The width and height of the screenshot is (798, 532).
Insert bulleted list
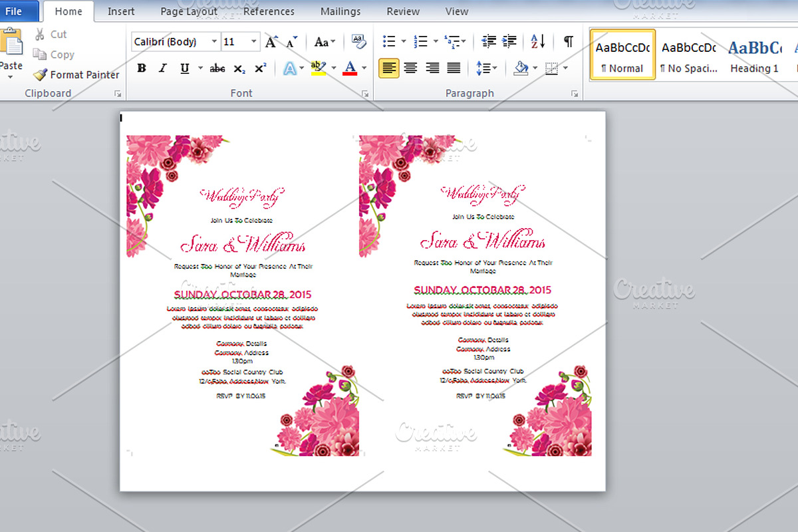(x=390, y=42)
